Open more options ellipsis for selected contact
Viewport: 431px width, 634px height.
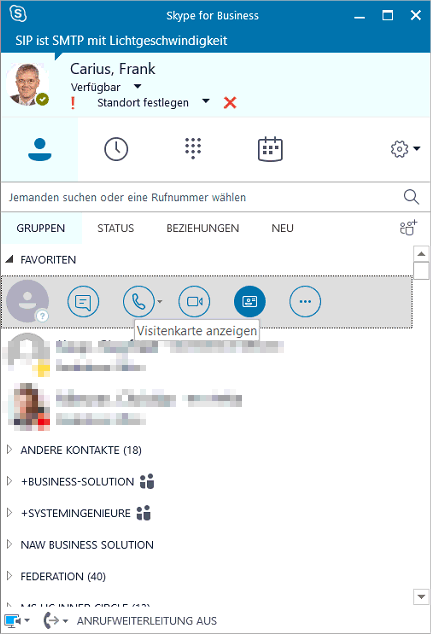[305, 302]
